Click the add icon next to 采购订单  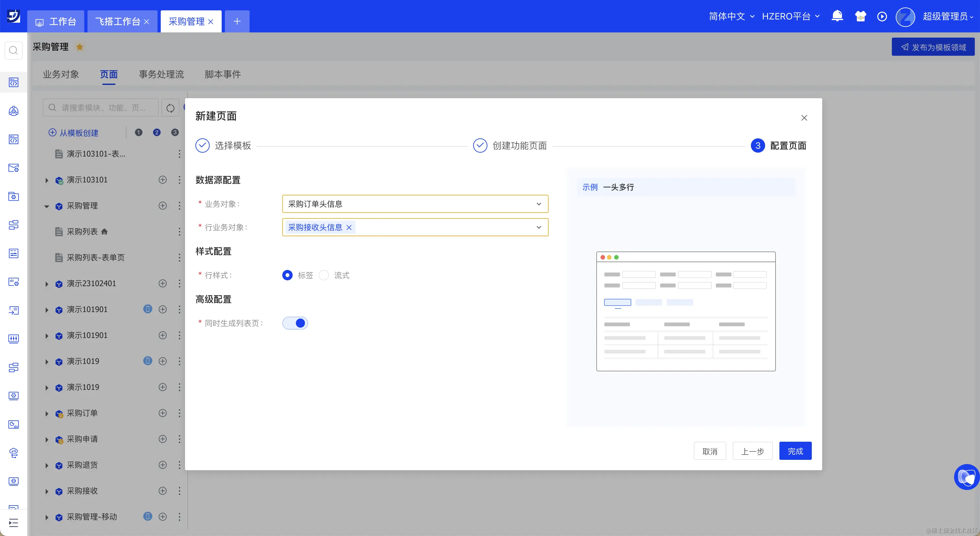(162, 413)
